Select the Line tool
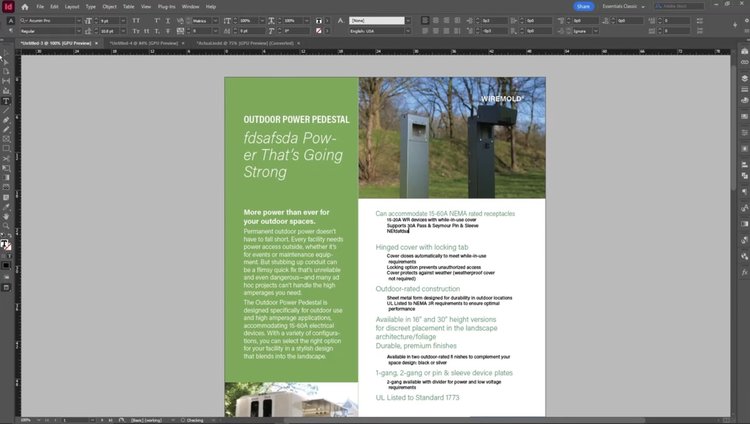The width and height of the screenshot is (750, 424). point(6,111)
